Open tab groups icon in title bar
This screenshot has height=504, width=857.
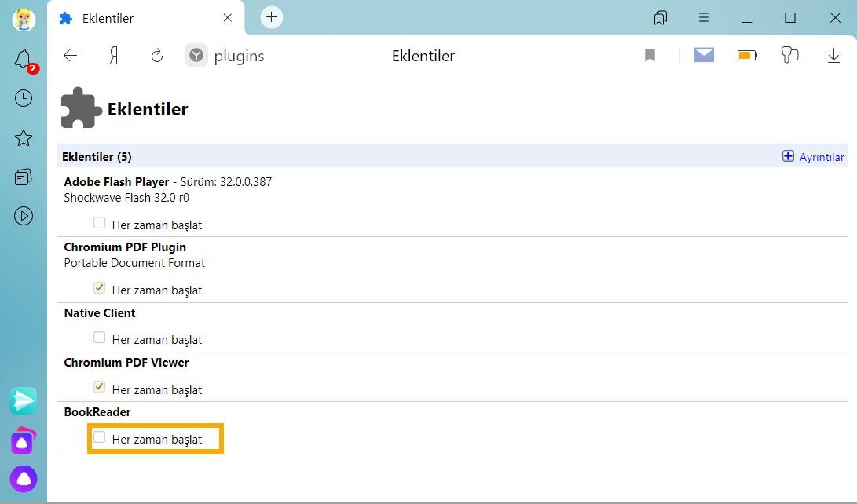click(x=661, y=18)
